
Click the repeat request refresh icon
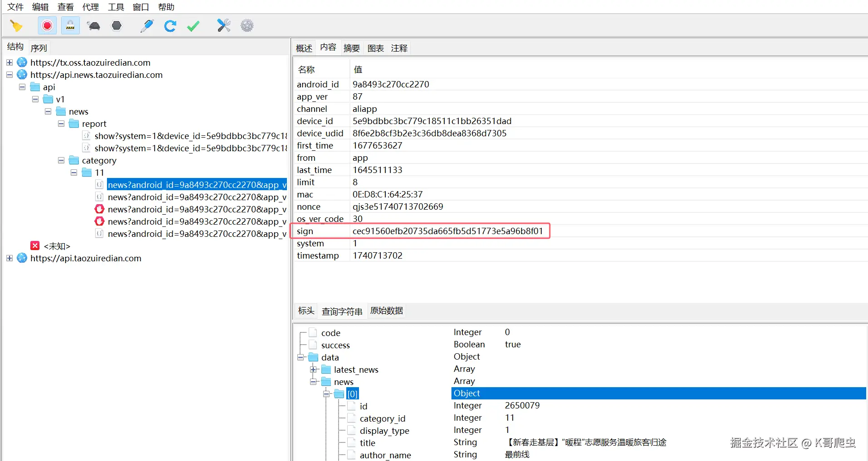coord(170,26)
